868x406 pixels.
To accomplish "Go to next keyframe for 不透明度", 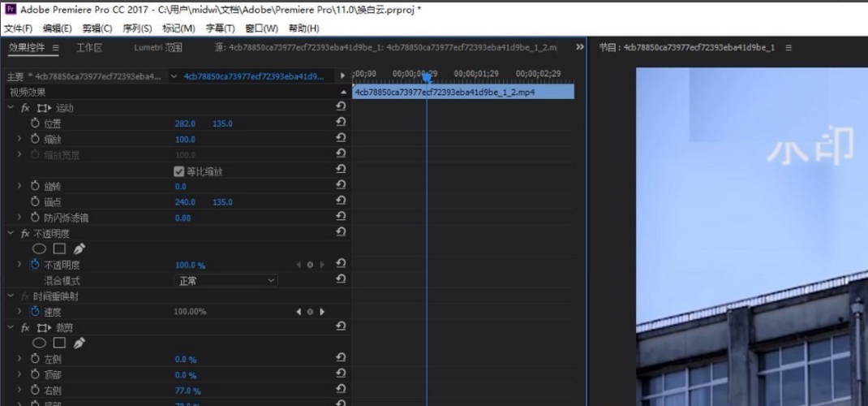I will coord(322,266).
